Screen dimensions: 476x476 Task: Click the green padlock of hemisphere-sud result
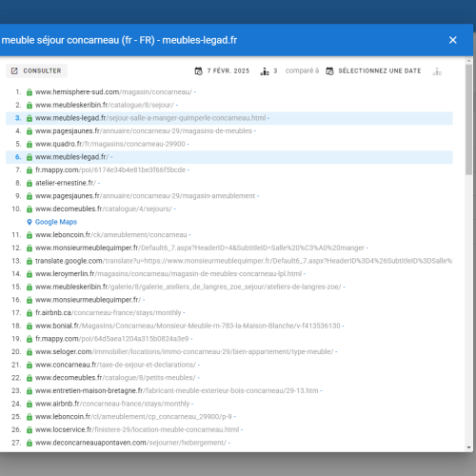click(30, 92)
